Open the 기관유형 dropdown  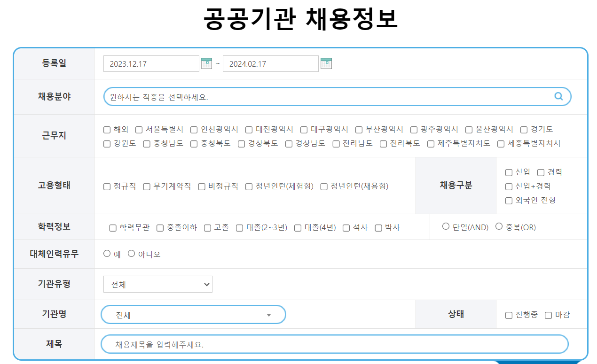click(158, 284)
